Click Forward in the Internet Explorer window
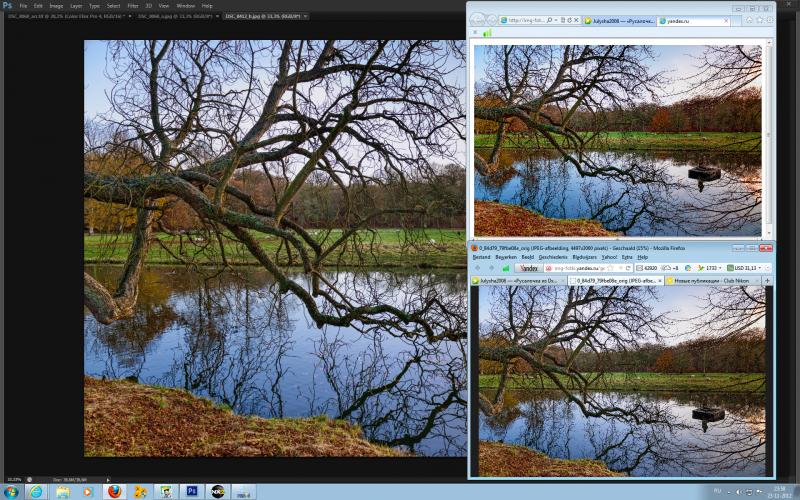 [491, 20]
